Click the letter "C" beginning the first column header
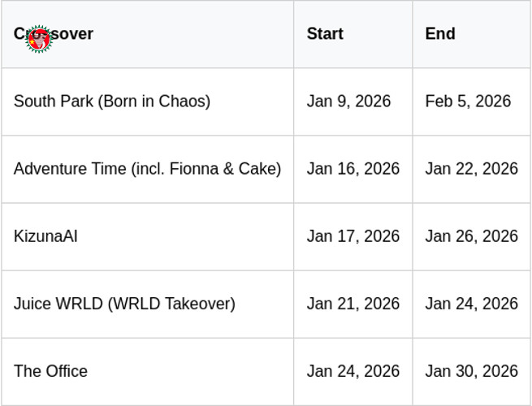Screen dimensions: 532x406 19,34
